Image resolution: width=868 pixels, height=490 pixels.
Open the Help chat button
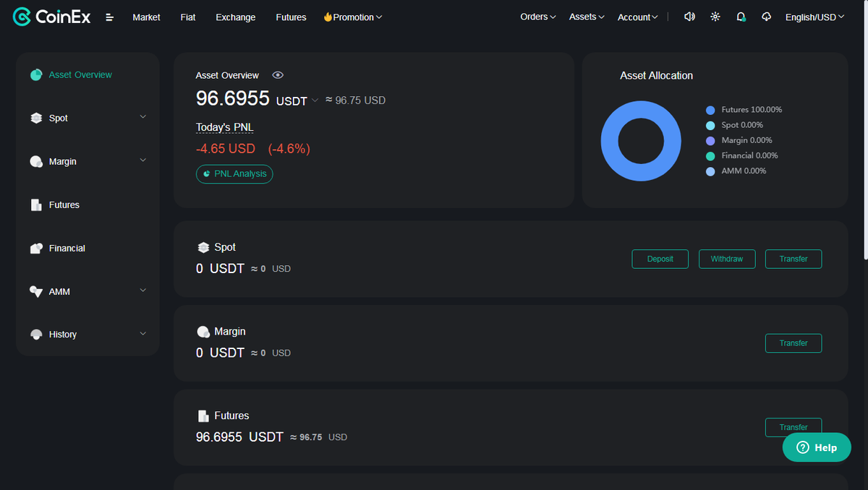[817, 447]
